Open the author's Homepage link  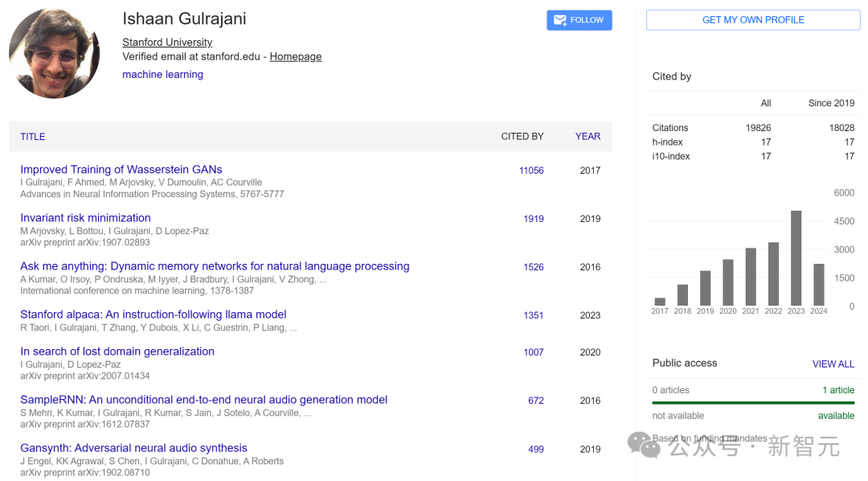[x=295, y=56]
